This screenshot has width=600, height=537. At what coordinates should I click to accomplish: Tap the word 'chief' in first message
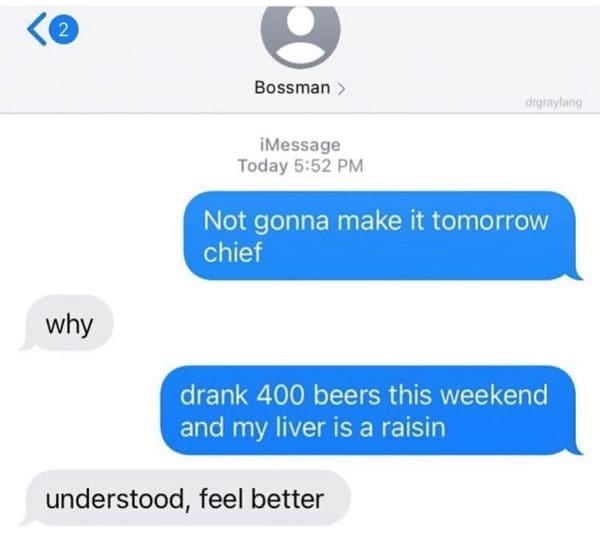tap(233, 252)
